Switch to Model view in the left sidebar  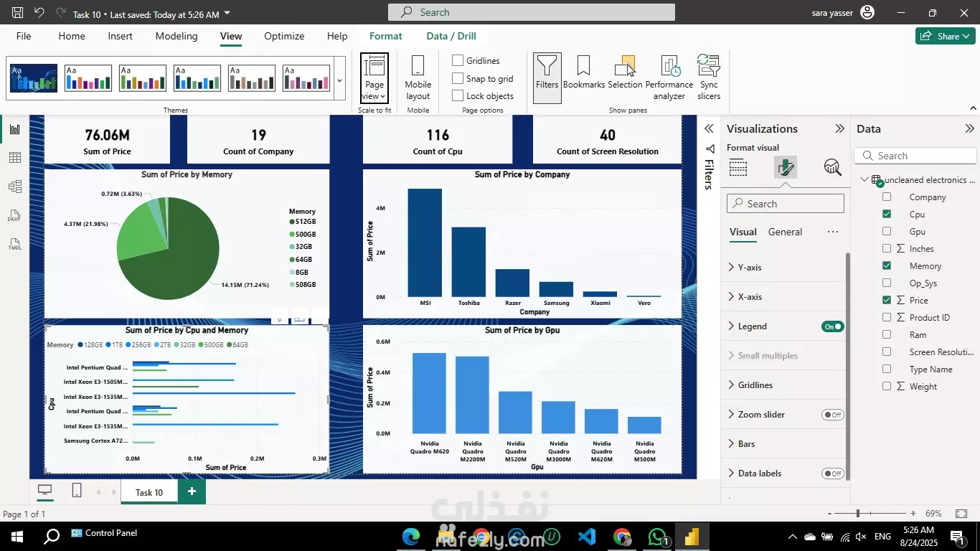click(x=14, y=187)
